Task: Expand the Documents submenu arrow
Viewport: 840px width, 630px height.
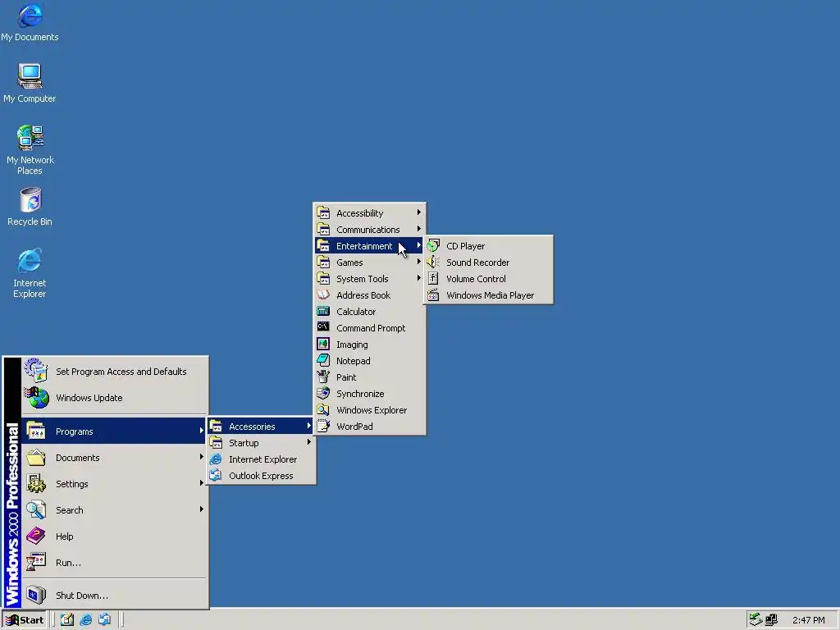Action: coord(202,457)
